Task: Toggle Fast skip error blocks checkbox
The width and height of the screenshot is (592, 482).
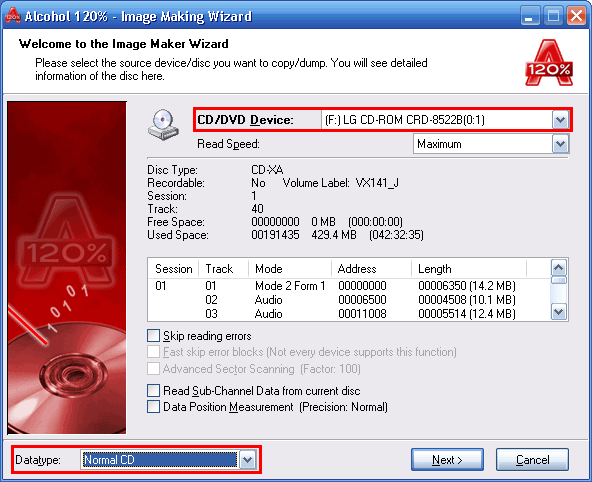Action: coord(153,352)
